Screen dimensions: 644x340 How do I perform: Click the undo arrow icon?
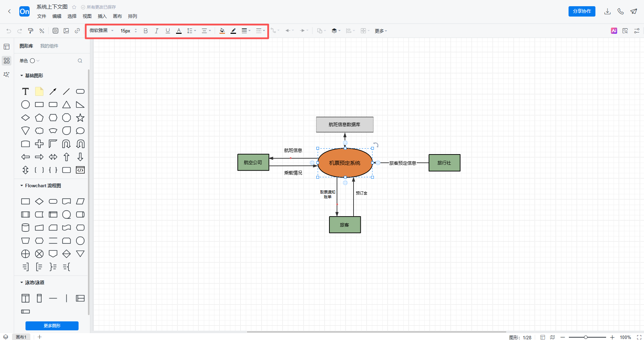click(x=9, y=31)
